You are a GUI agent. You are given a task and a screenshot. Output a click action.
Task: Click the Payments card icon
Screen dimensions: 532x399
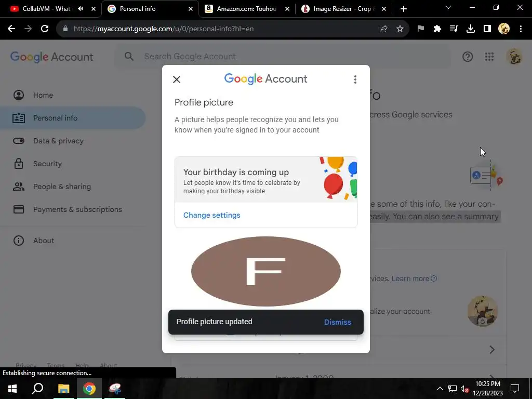coord(19,209)
